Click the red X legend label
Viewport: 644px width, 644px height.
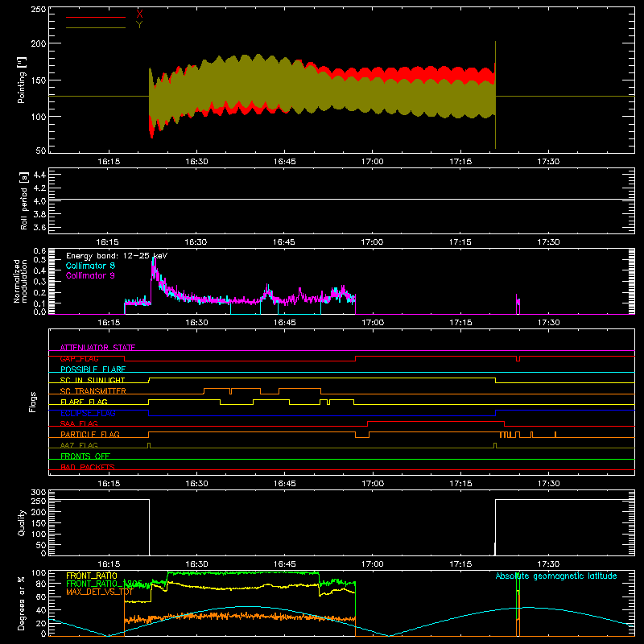point(139,14)
